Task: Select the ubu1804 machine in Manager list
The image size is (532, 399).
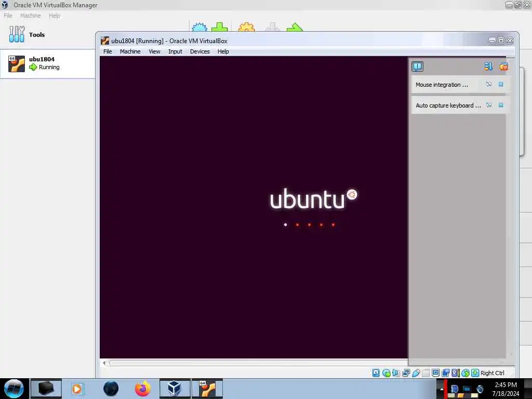Action: tap(47, 63)
